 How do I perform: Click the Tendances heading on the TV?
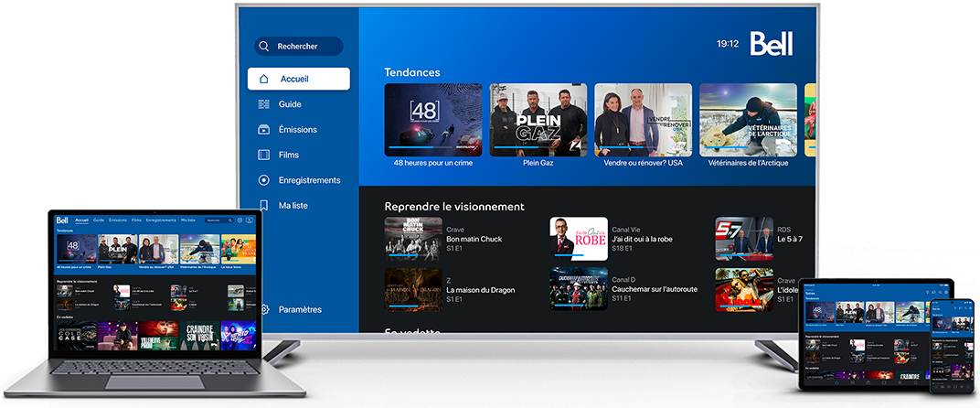[x=412, y=72]
